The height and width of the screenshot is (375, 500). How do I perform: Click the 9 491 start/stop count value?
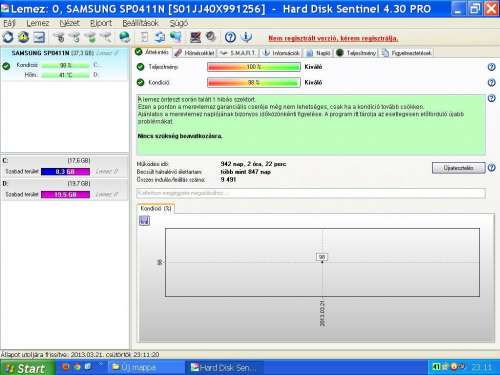pos(228,180)
